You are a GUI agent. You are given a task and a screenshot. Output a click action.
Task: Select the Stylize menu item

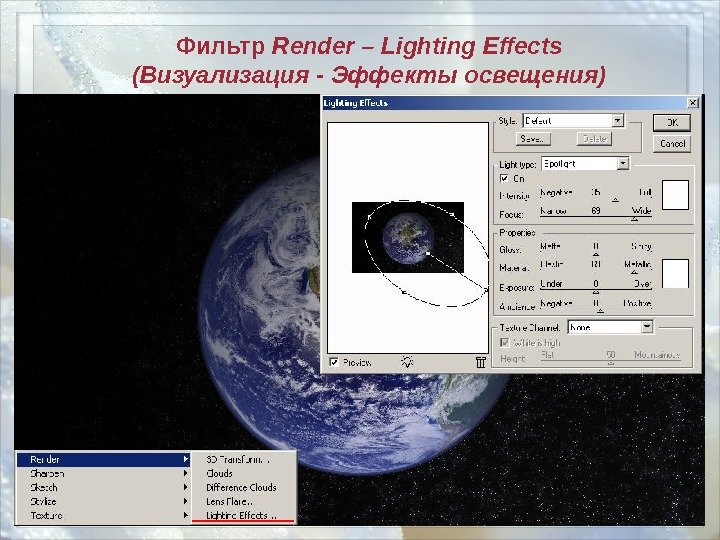click(x=103, y=501)
